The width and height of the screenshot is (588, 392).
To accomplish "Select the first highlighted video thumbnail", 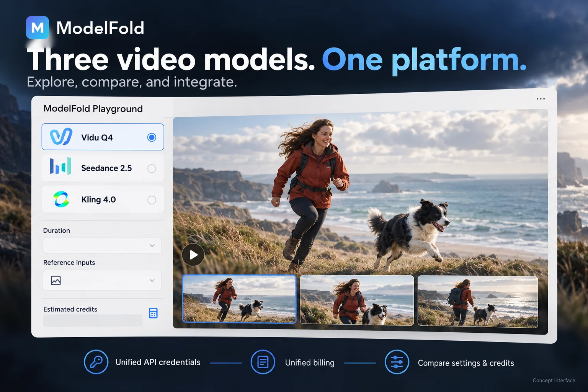I will coord(239,299).
